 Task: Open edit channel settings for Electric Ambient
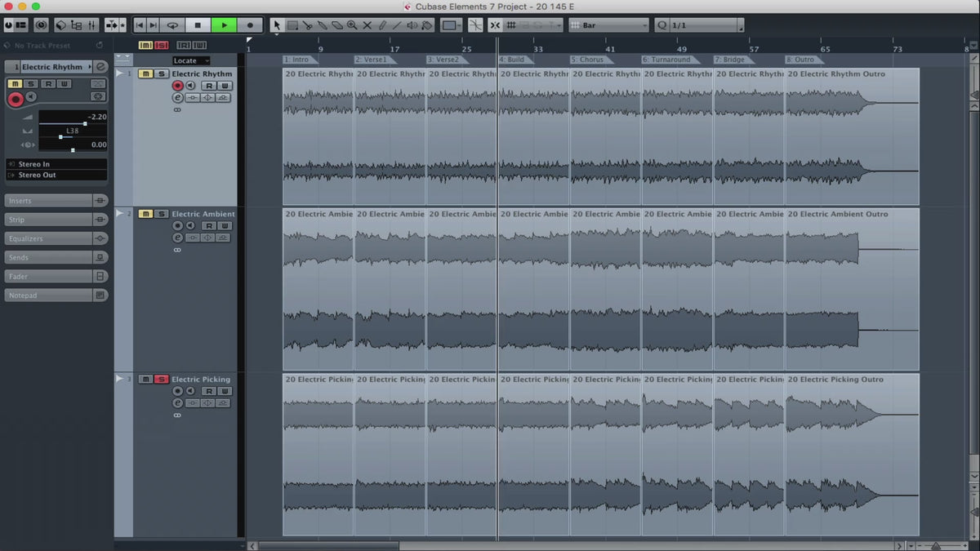click(x=177, y=238)
